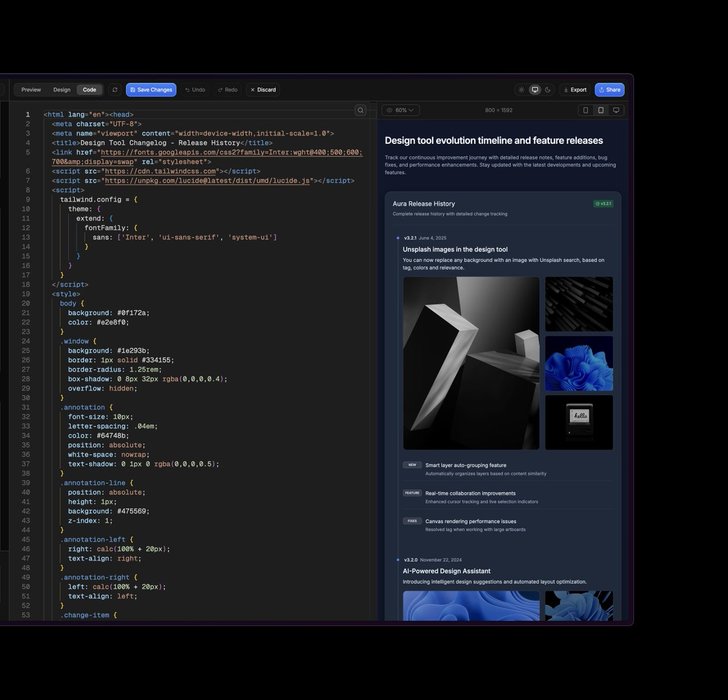
Task: Click the refresh icon beside the Code tab
Action: coord(114,90)
